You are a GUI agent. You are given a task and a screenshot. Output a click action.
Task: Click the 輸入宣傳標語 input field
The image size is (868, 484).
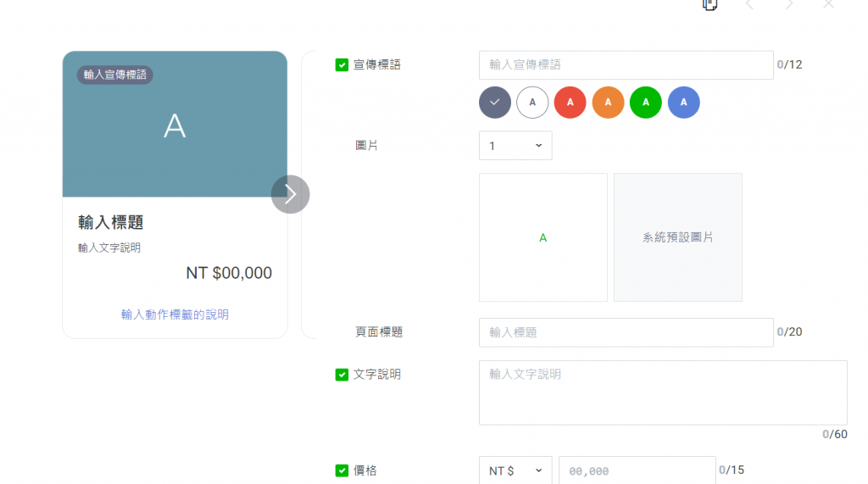[x=626, y=64]
